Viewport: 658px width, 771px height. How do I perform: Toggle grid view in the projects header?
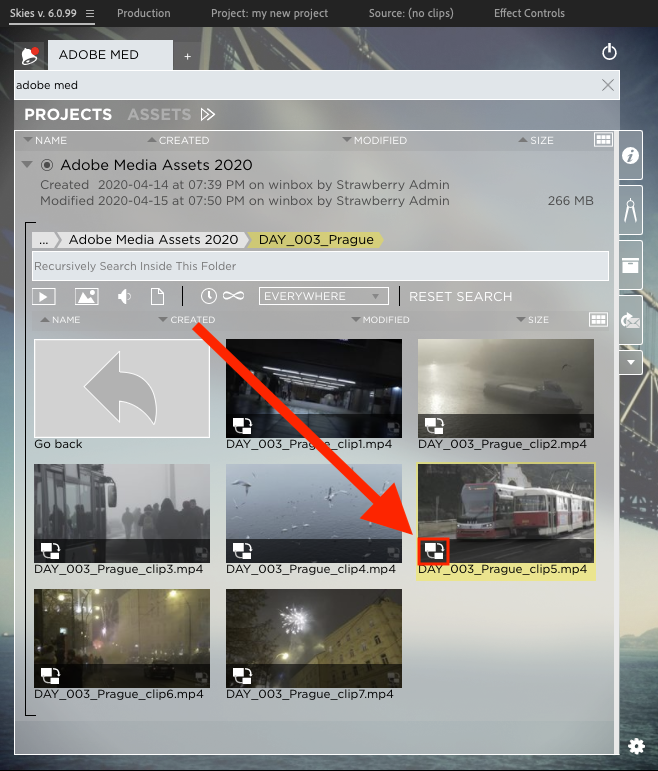(x=603, y=140)
